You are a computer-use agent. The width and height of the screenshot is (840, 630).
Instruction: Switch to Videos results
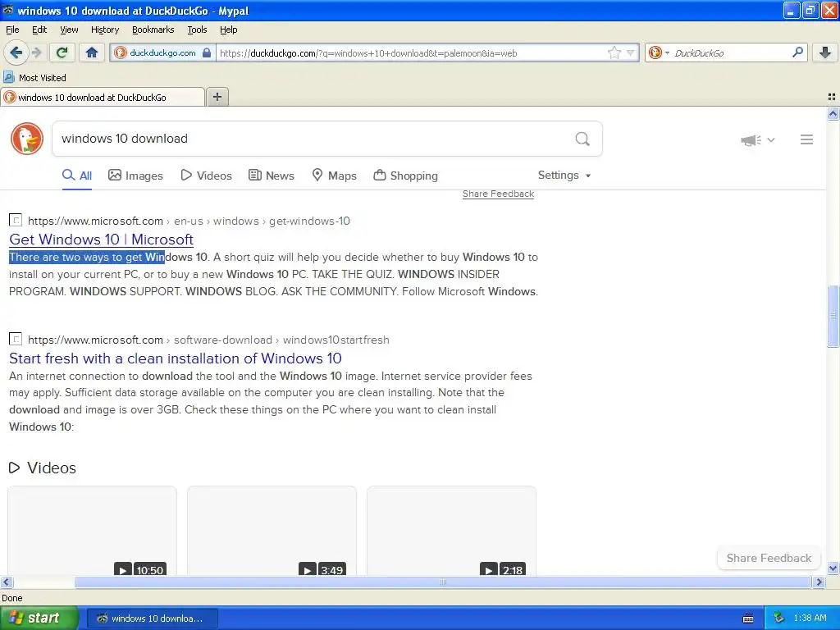[206, 176]
